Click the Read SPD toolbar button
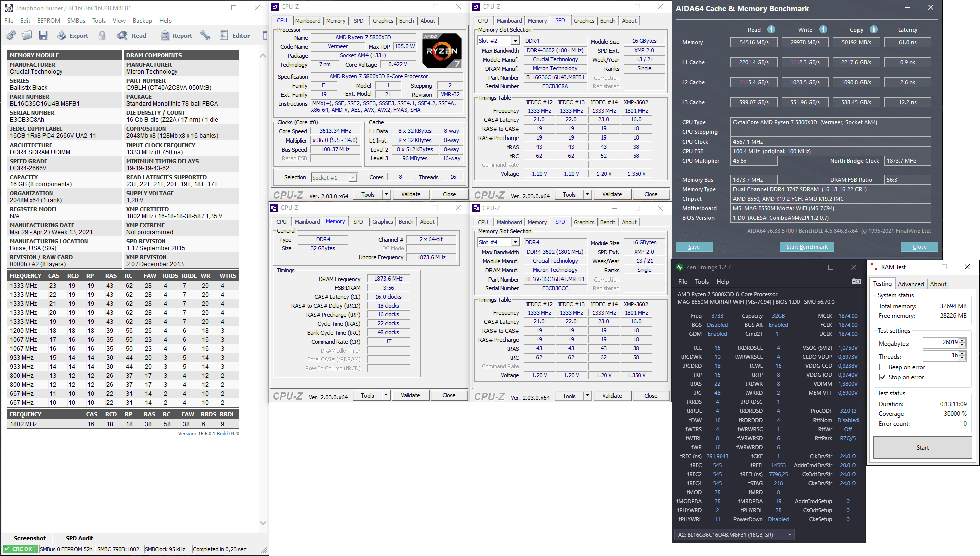 click(132, 35)
